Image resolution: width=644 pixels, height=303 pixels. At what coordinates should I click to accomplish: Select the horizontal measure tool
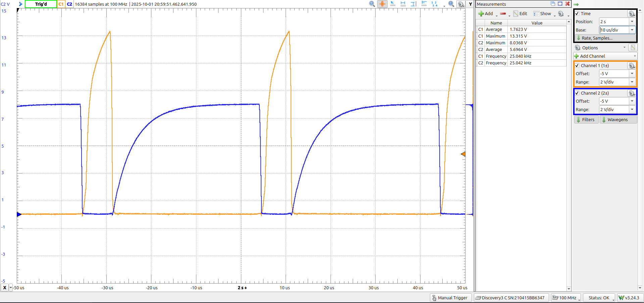click(403, 4)
